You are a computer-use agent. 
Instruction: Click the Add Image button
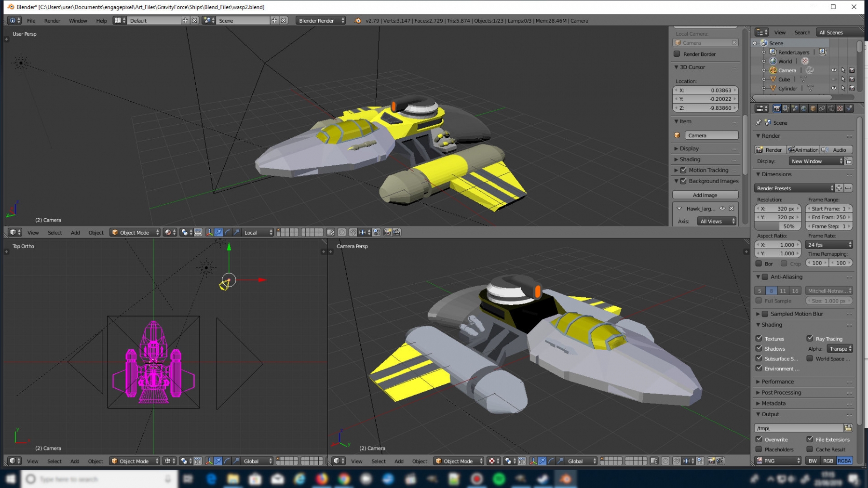pos(705,195)
